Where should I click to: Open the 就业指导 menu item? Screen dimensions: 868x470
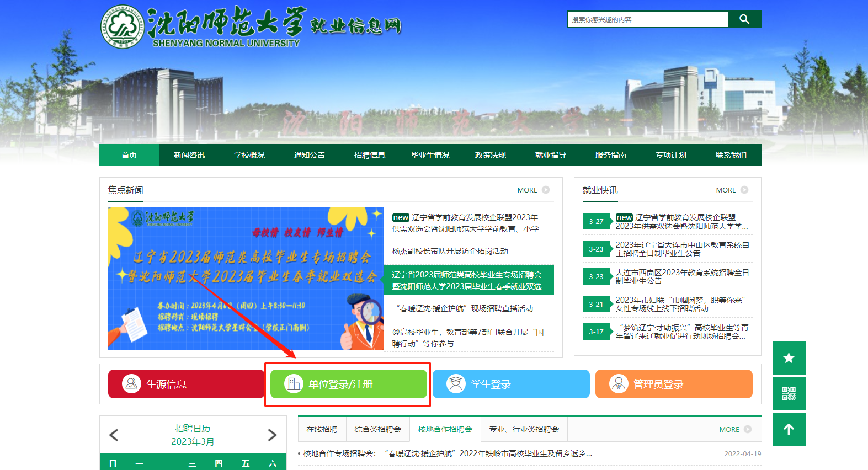click(x=551, y=155)
